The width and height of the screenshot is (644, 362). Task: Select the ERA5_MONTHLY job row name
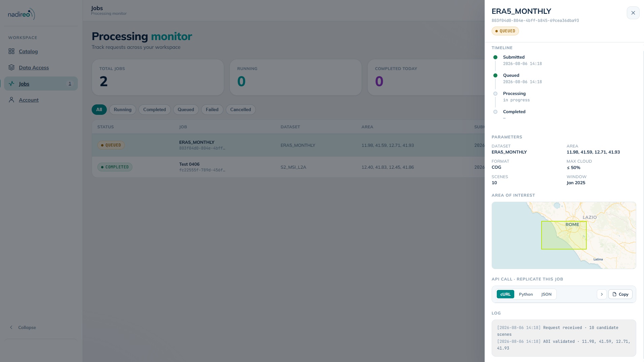pos(197,142)
